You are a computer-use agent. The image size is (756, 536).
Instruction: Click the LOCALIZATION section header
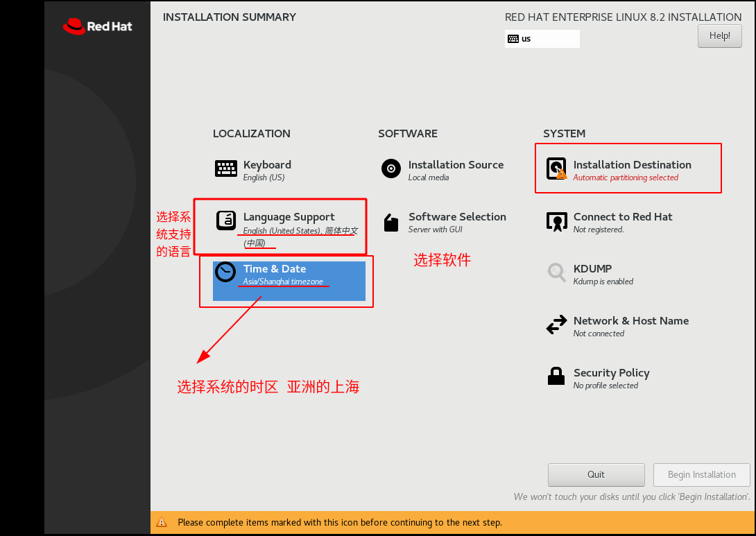pyautogui.click(x=252, y=134)
